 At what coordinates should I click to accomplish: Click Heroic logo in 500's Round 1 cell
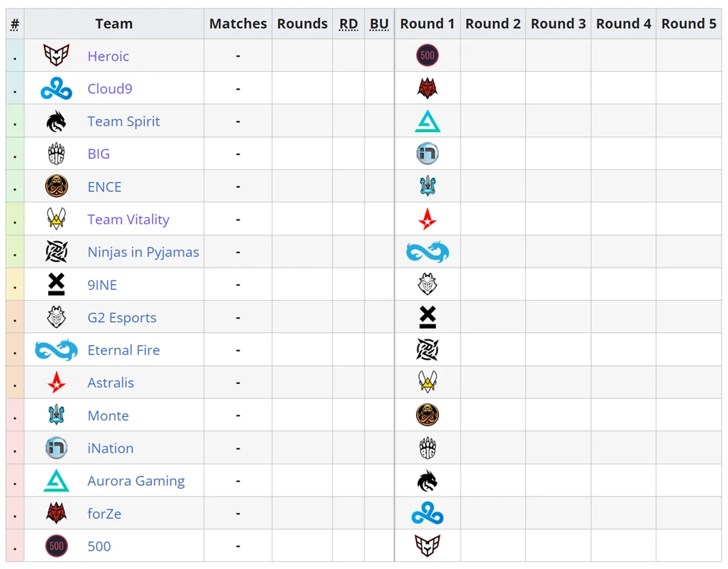(x=427, y=546)
